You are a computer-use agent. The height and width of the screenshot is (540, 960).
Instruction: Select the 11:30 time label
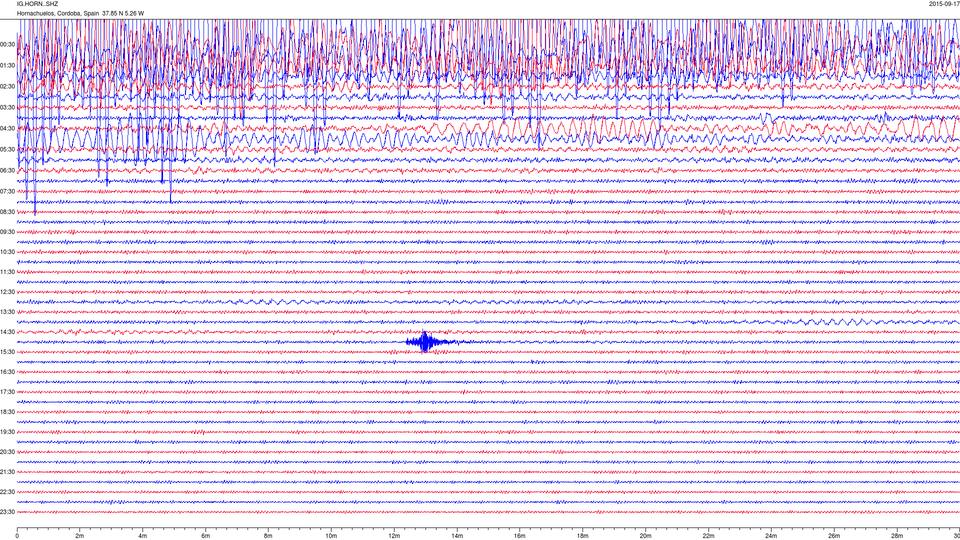click(7, 272)
